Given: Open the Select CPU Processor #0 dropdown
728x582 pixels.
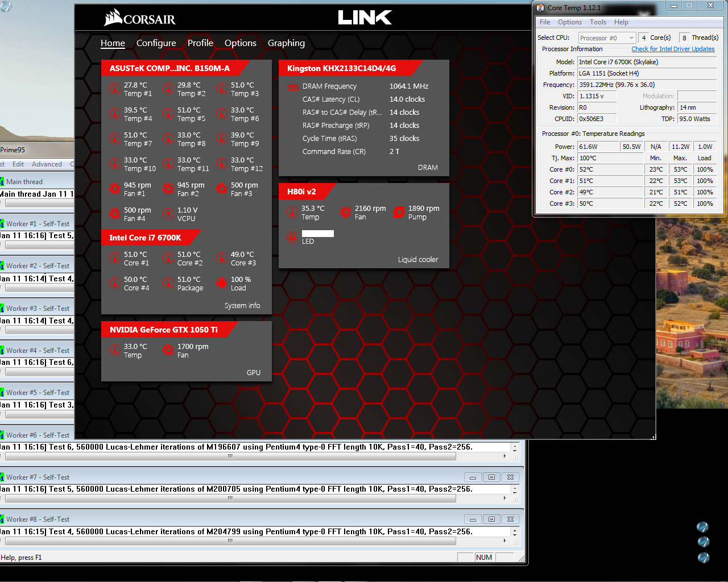Looking at the screenshot, I should coord(607,38).
